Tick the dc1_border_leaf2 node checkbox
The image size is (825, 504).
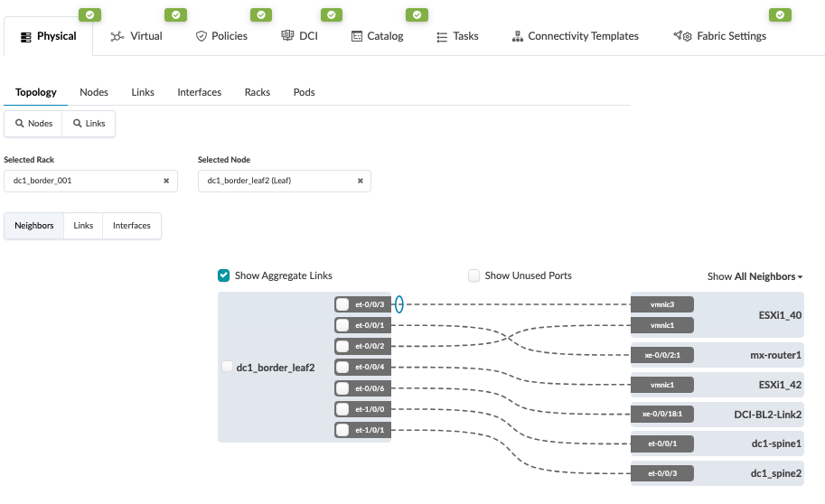click(227, 367)
